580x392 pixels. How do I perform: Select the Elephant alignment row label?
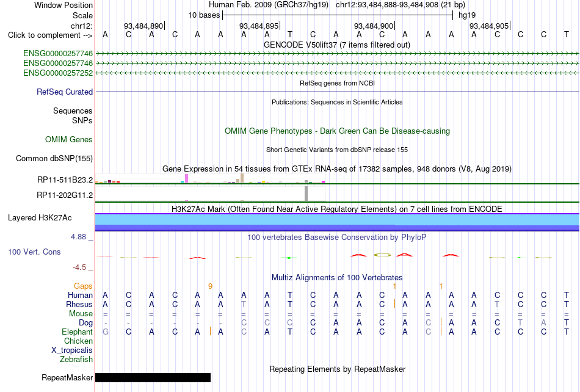[78, 332]
